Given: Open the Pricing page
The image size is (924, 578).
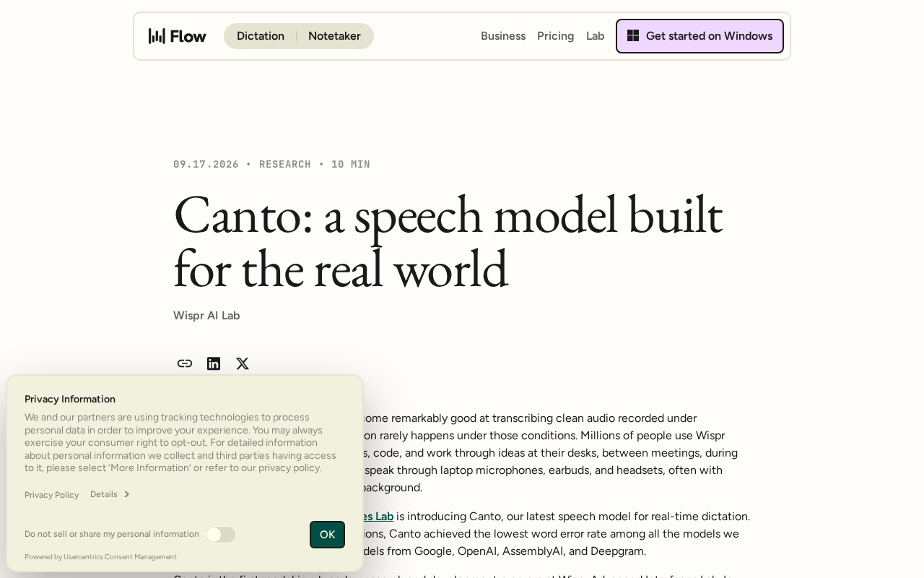Looking at the screenshot, I should coord(556,36).
